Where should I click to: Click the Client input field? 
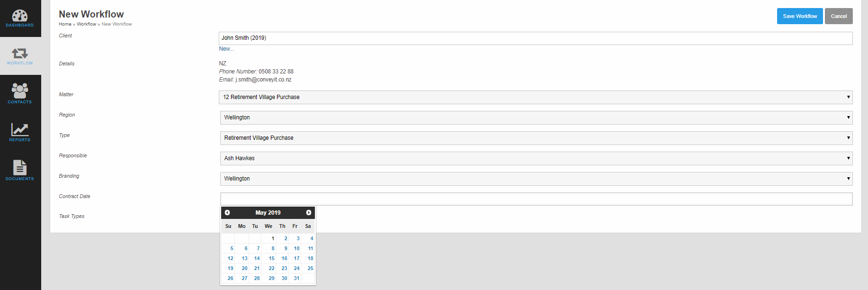click(536, 38)
